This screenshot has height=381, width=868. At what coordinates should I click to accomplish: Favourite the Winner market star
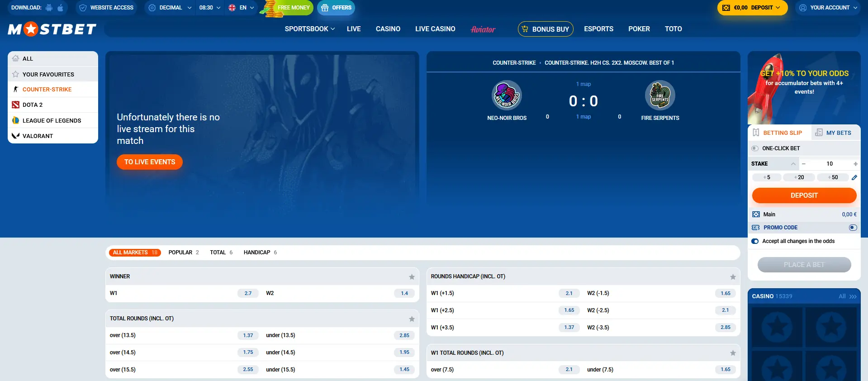click(x=412, y=276)
